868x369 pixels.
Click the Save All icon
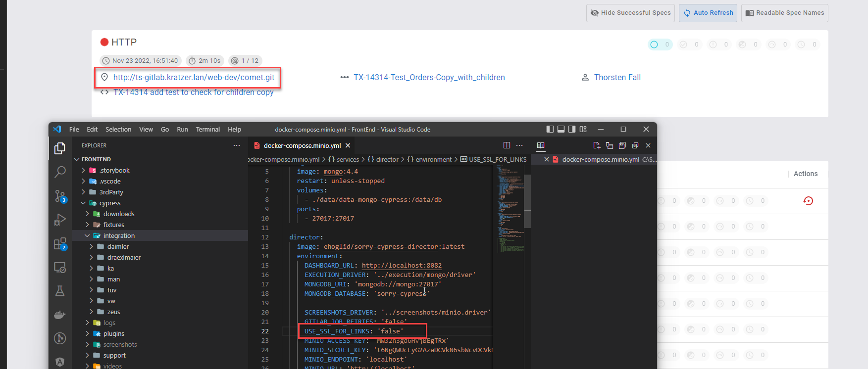point(622,145)
